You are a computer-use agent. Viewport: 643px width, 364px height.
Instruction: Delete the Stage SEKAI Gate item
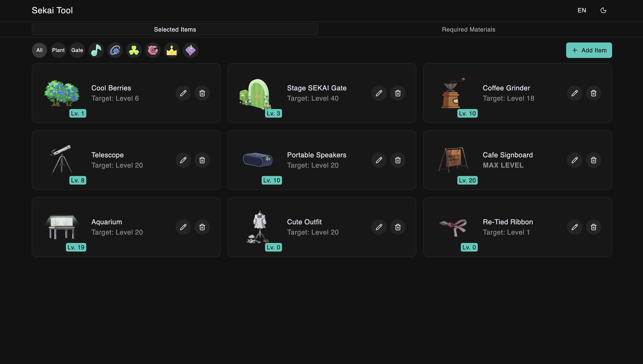point(398,93)
